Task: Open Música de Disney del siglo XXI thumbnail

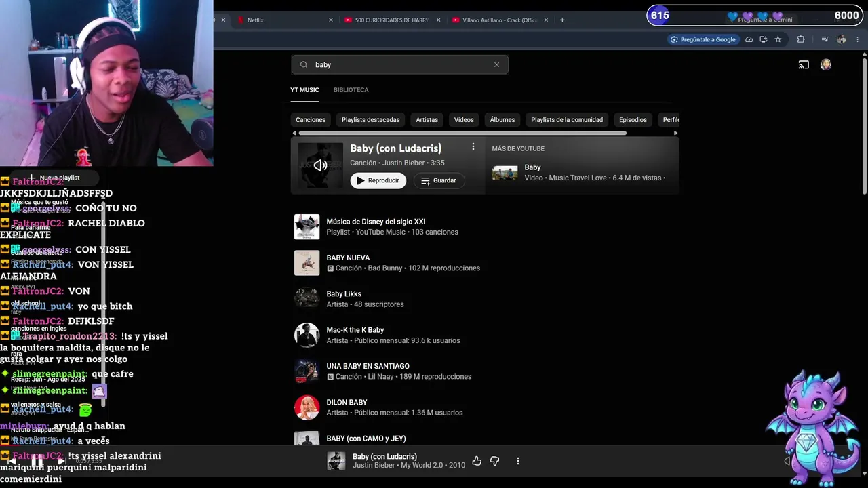Action: [307, 227]
